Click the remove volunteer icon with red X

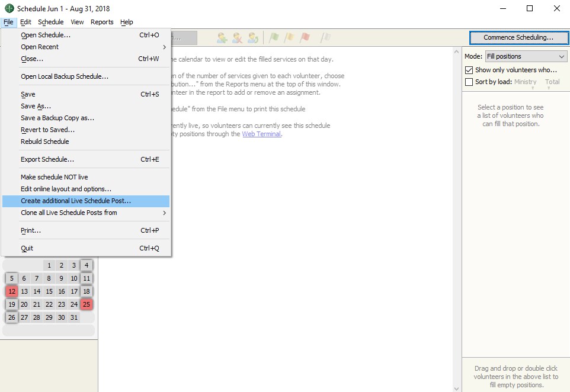click(x=238, y=38)
